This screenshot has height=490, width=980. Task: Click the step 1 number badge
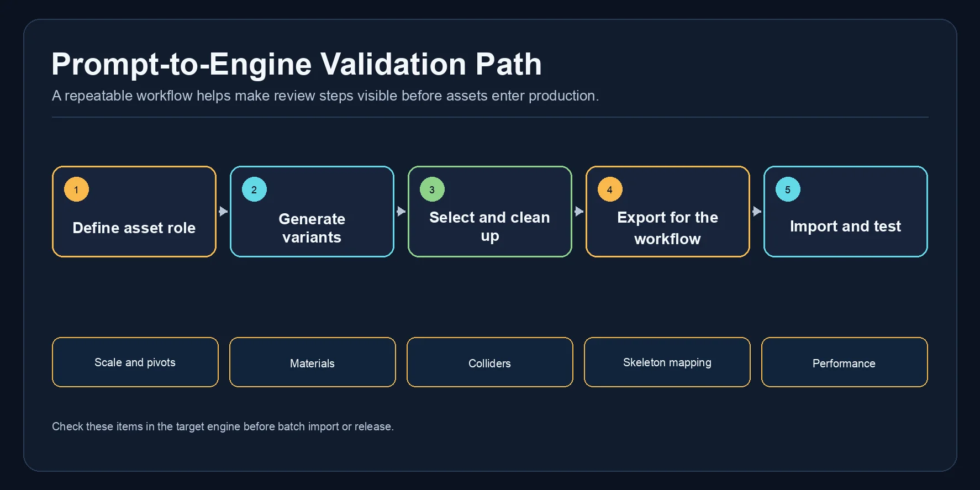tap(76, 189)
